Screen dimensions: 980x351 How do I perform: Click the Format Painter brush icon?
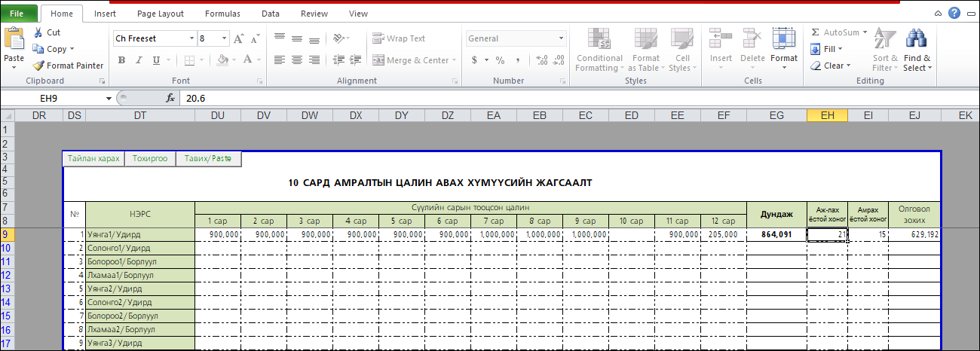pos(38,66)
